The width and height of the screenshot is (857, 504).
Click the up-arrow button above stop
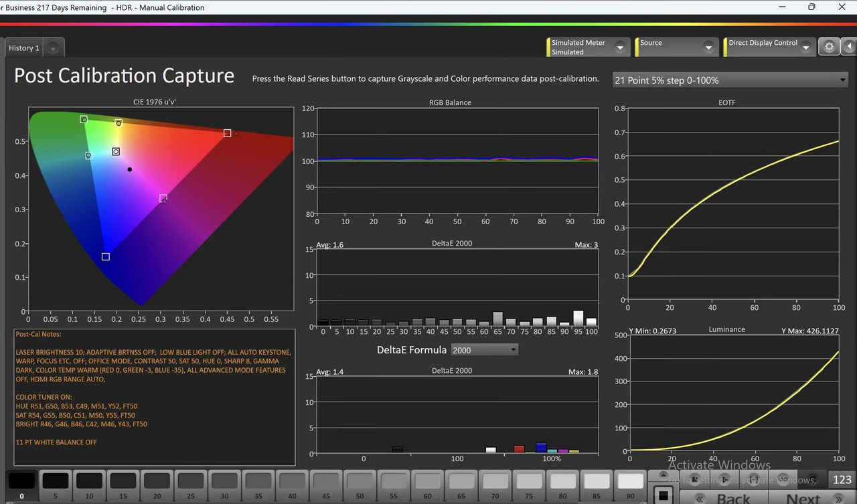tap(664, 475)
